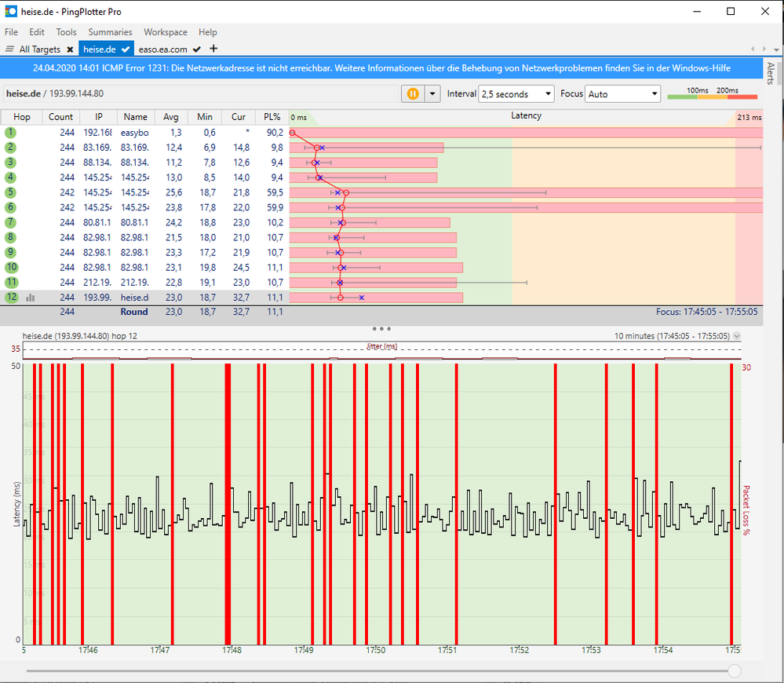
Task: Click the three-dot panel divider handle
Action: click(381, 328)
